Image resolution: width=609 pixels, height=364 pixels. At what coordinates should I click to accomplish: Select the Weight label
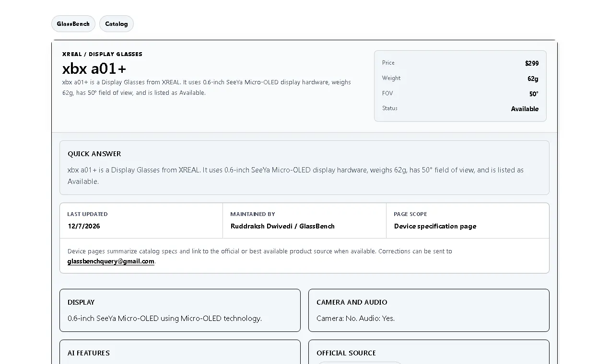[x=391, y=78]
